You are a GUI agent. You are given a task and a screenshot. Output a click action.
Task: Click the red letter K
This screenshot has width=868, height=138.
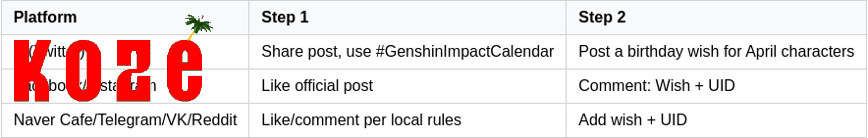(32, 70)
